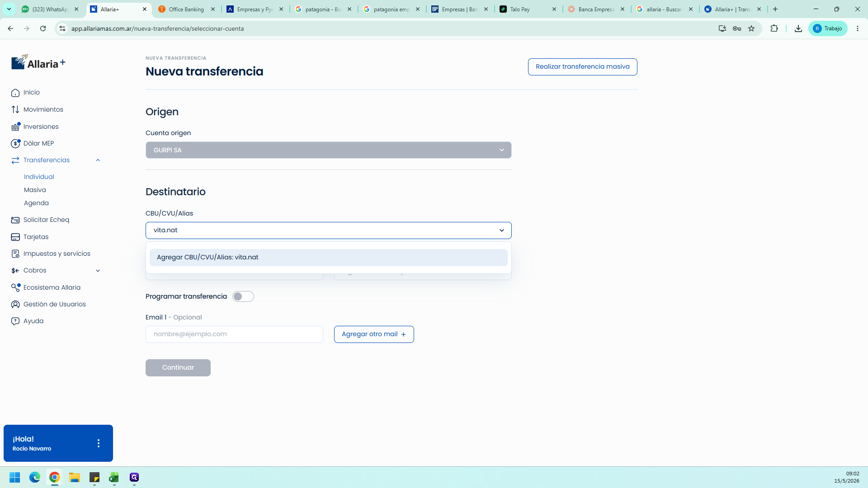Switch to the Empresas y Pymes tab
868x488 pixels.
pos(255,9)
